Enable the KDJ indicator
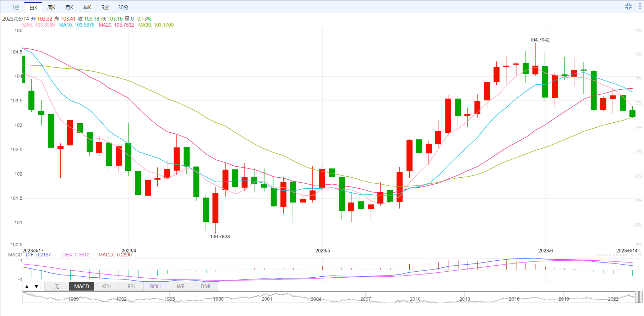 106,287
